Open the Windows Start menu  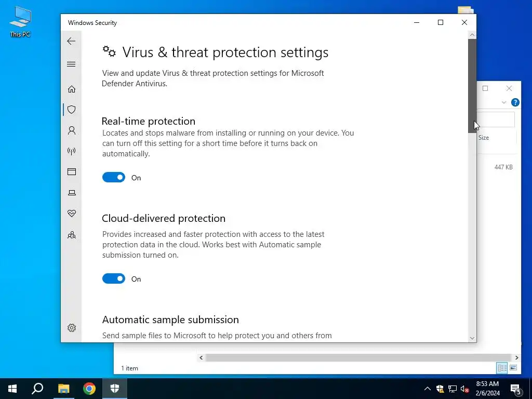(x=12, y=389)
